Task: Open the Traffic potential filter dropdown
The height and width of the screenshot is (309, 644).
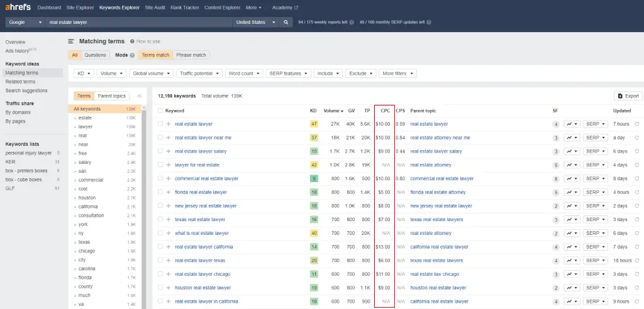Action: [x=199, y=73]
